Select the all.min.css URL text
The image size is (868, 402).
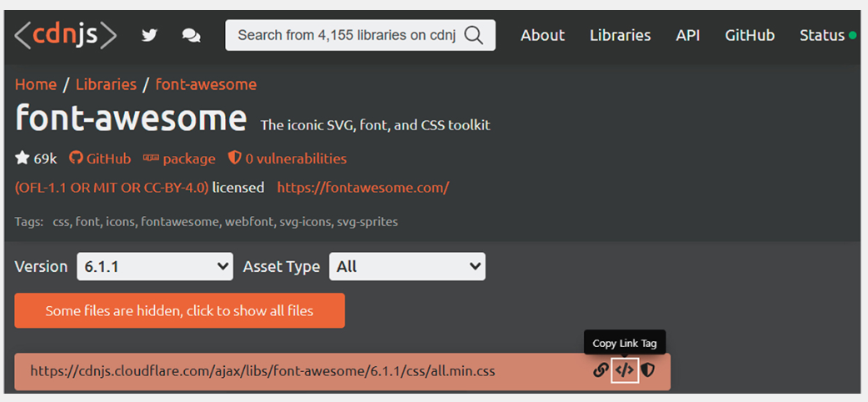pos(262,371)
